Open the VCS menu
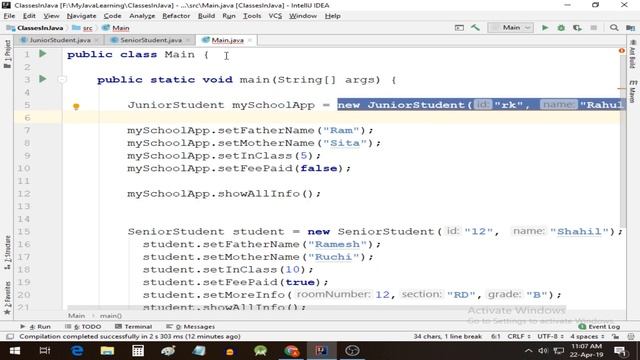The image size is (640, 360). click(275, 16)
